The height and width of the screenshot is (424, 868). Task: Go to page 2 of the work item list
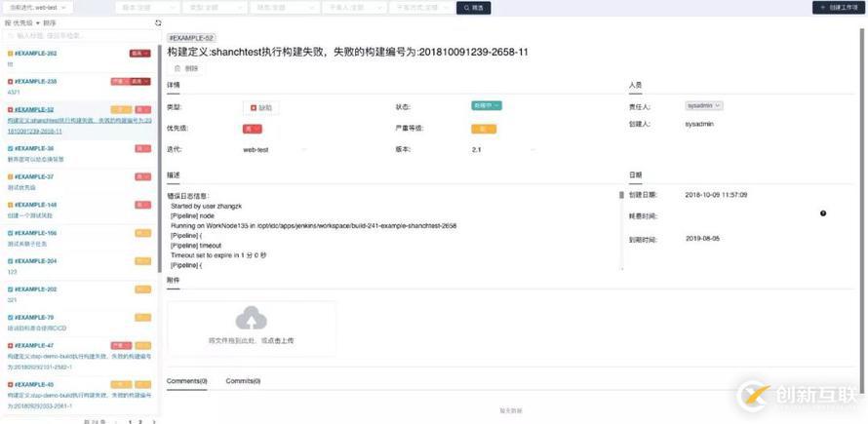[x=140, y=422]
